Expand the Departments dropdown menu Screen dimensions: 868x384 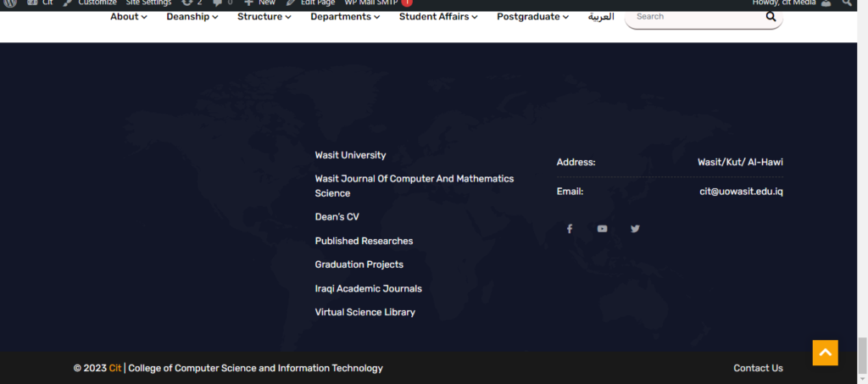344,17
